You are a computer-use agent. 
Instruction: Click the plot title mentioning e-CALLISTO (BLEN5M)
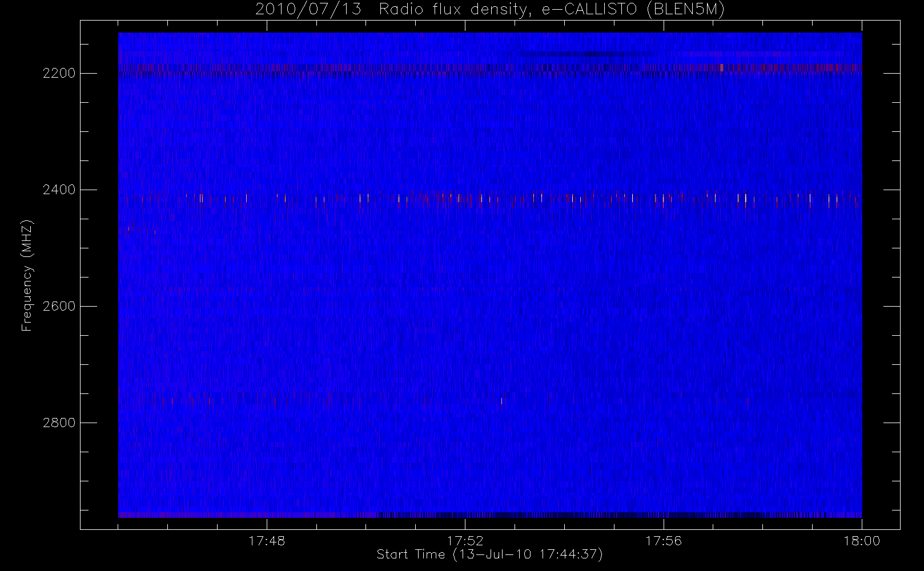(x=490, y=10)
